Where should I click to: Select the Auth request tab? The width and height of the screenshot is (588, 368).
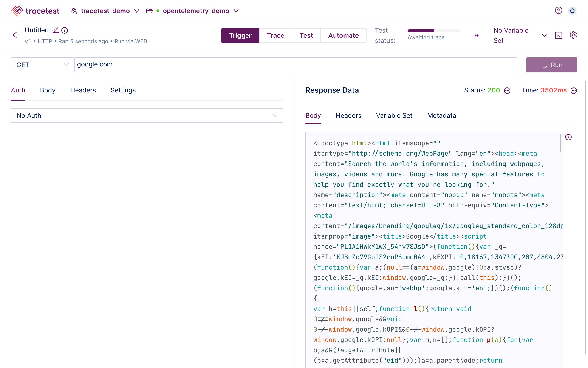click(18, 90)
